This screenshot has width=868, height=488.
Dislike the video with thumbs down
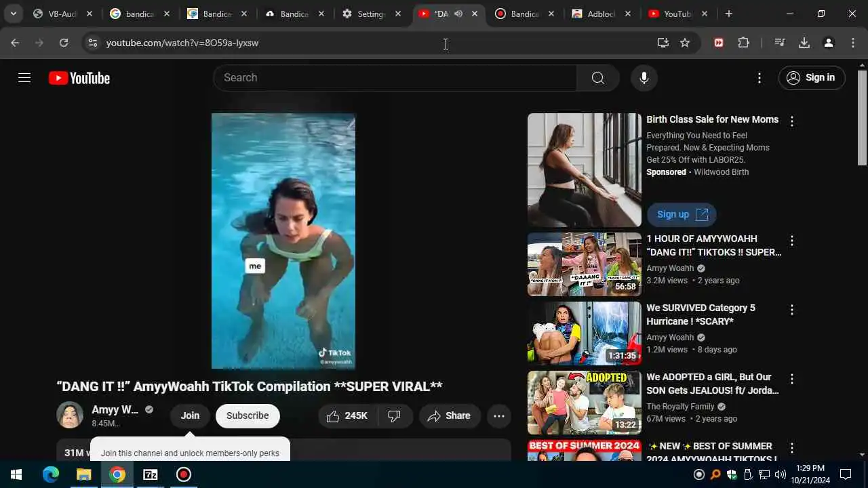point(395,416)
